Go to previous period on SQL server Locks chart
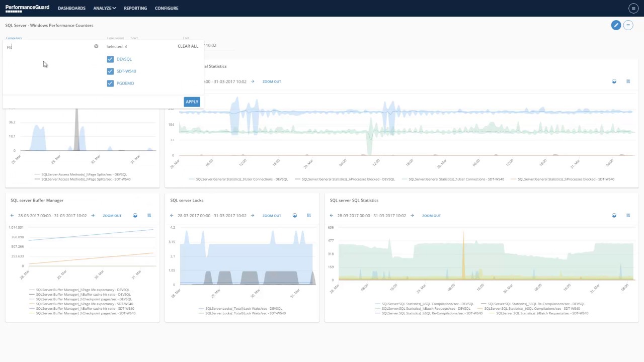Image resolution: width=644 pixels, height=362 pixels. point(172,216)
